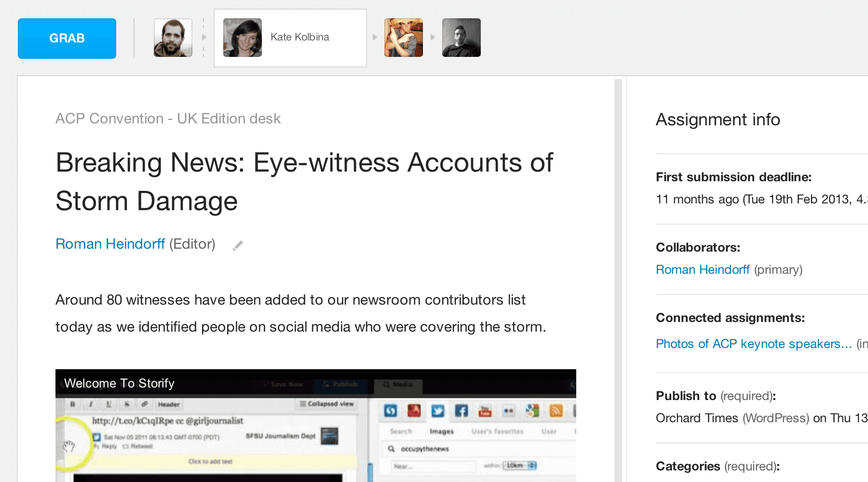The height and width of the screenshot is (482, 868).
Task: Open Roman Heindorff editor profile link
Action: 110,244
